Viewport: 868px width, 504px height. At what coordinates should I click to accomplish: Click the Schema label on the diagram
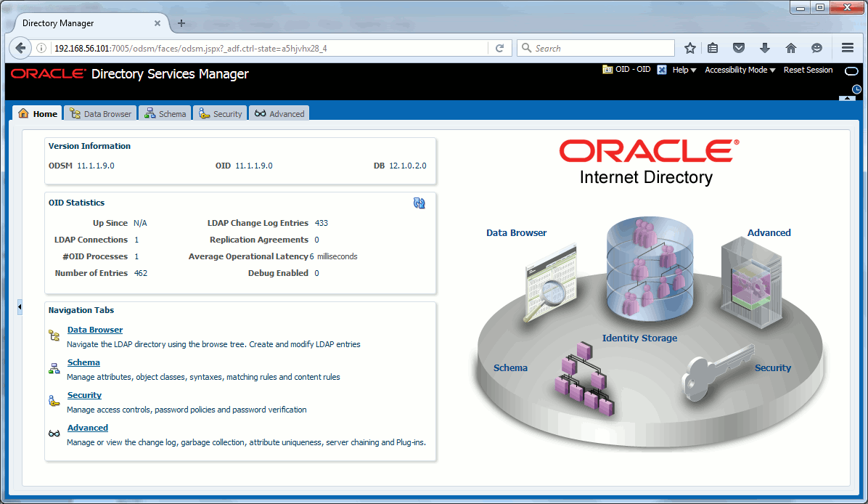click(x=510, y=367)
